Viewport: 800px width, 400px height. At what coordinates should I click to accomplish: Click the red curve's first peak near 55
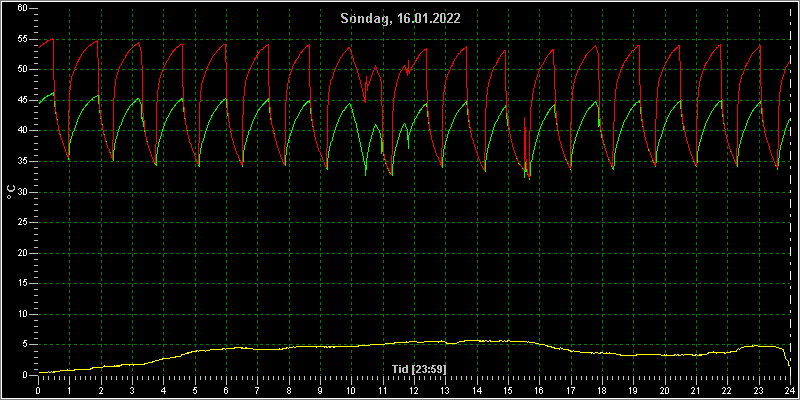52,39
